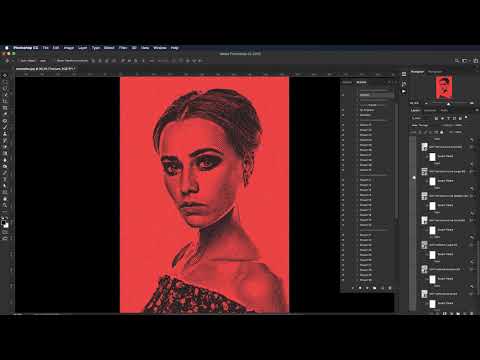Change screen mode at toolbar bottom

click(x=5, y=239)
